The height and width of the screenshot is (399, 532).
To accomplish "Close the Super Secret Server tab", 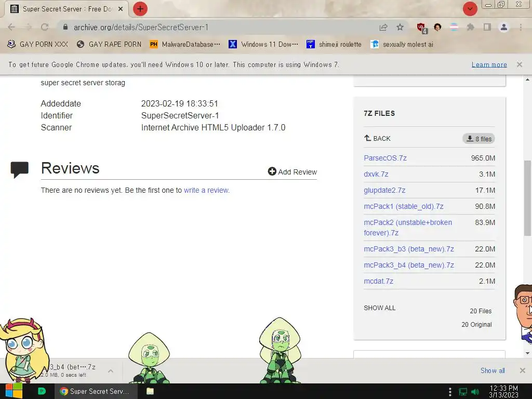I will pyautogui.click(x=121, y=9).
